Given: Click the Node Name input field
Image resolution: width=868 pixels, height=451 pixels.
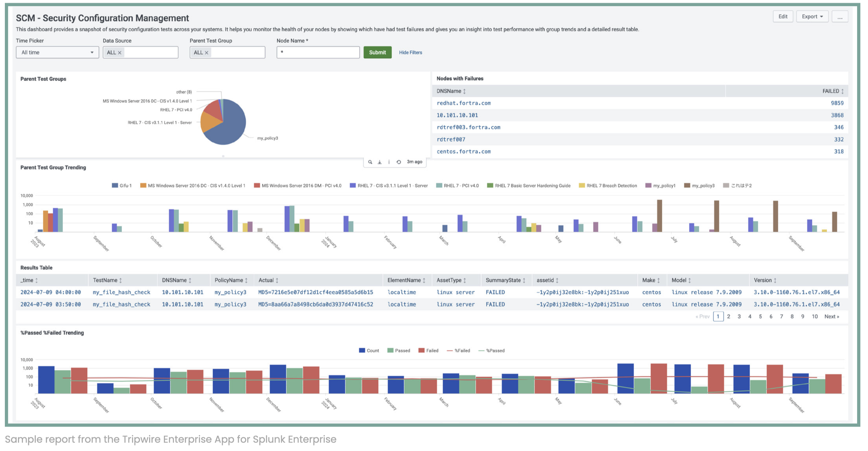Looking at the screenshot, I should coord(317,52).
